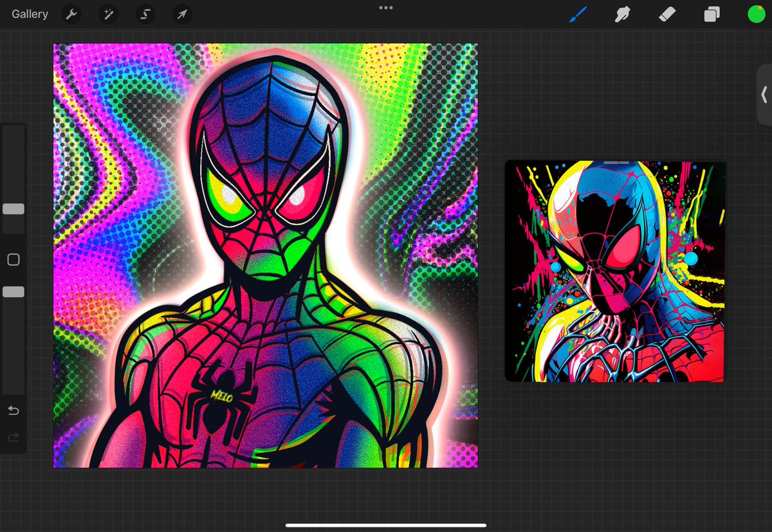Screen dimensions: 772x532
Task: Expand the slide-over handle at the right edge
Action: [764, 95]
